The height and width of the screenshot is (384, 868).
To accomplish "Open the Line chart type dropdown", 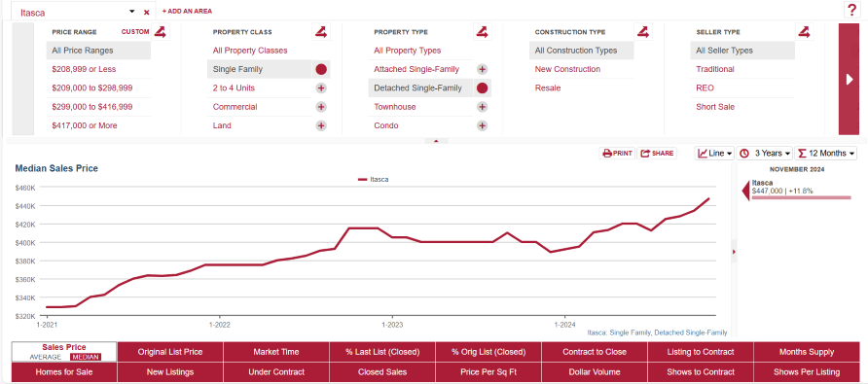I will point(714,154).
